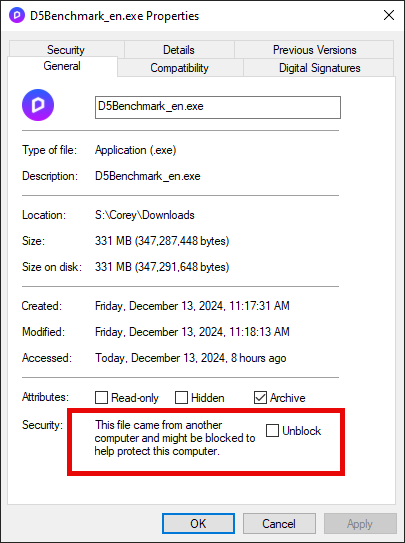The image size is (405, 543).
Task: Go to the Previous Versions tab
Action: point(314,50)
